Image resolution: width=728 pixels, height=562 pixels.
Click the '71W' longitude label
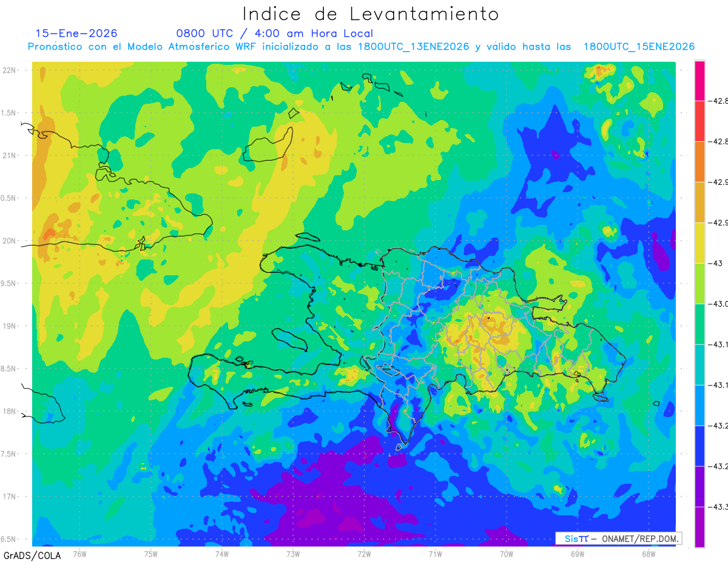coord(435,554)
